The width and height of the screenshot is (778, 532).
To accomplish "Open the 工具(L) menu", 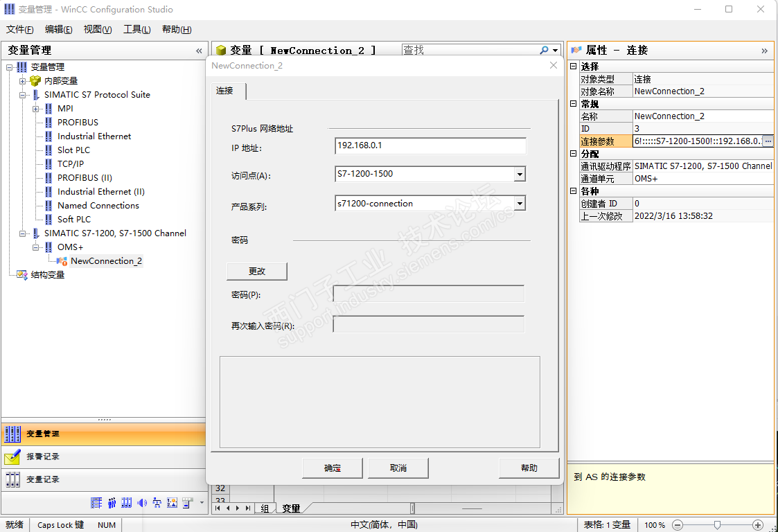I will point(137,30).
